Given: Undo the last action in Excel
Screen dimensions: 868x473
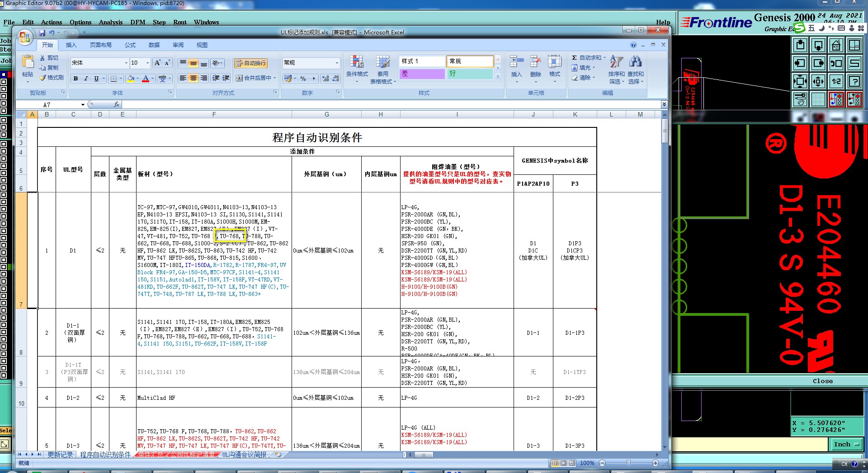Looking at the screenshot, I should [x=52, y=33].
